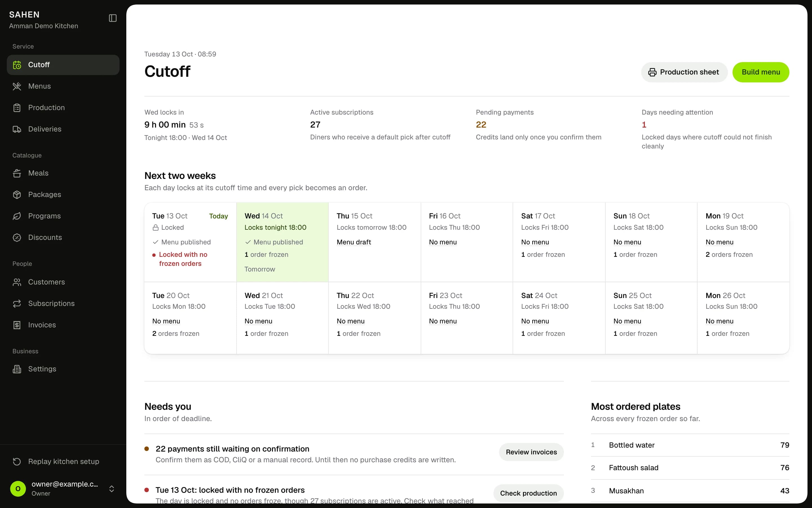812x508 pixels.
Task: Click the Meals pot icon
Action: pos(17,173)
